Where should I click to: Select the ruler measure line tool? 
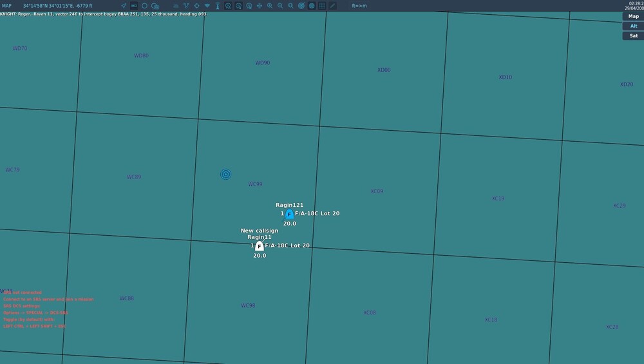(x=332, y=6)
